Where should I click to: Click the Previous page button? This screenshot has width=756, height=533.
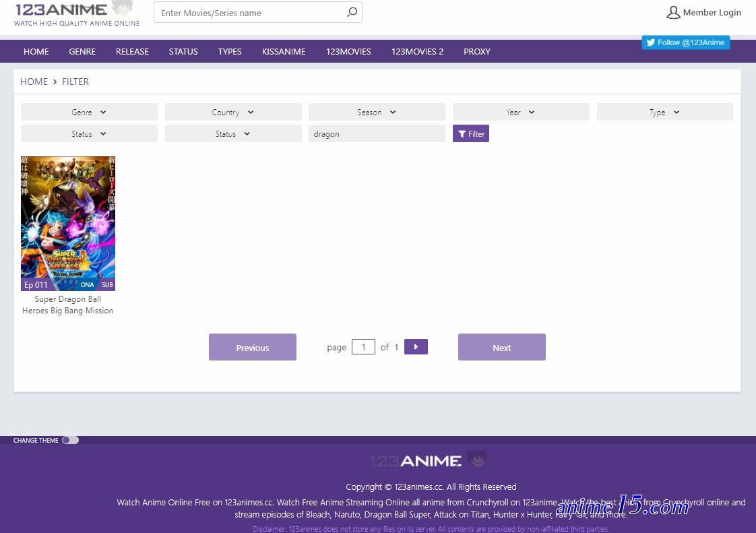tap(253, 347)
